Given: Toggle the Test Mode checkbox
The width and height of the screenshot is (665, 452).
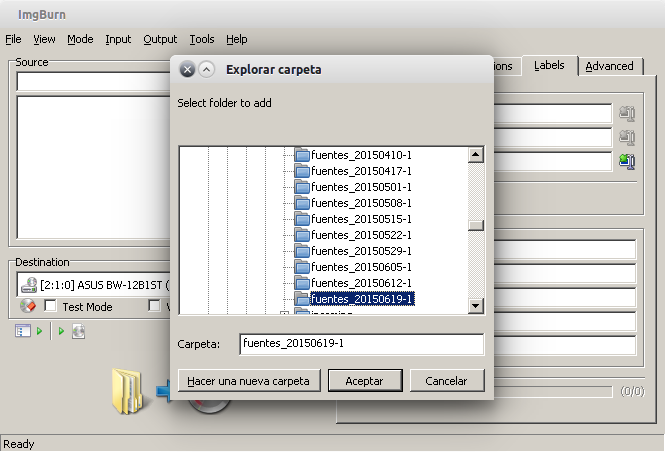Looking at the screenshot, I should pyautogui.click(x=50, y=305).
